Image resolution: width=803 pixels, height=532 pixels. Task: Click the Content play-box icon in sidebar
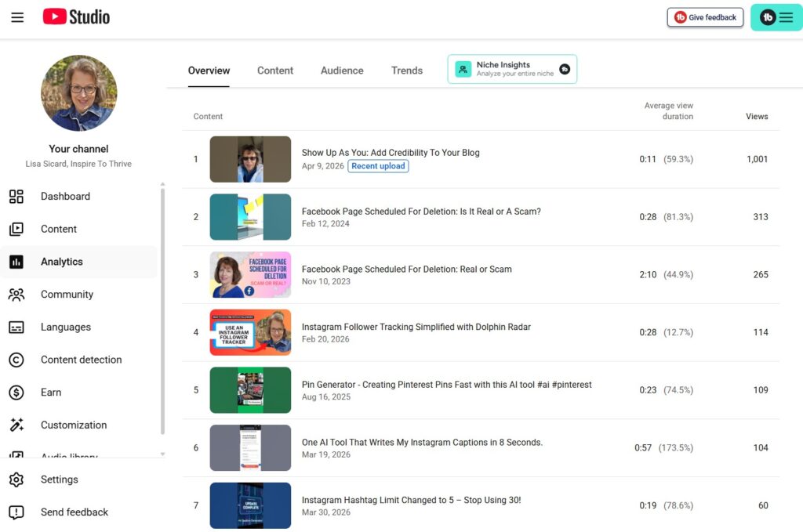[x=16, y=229]
